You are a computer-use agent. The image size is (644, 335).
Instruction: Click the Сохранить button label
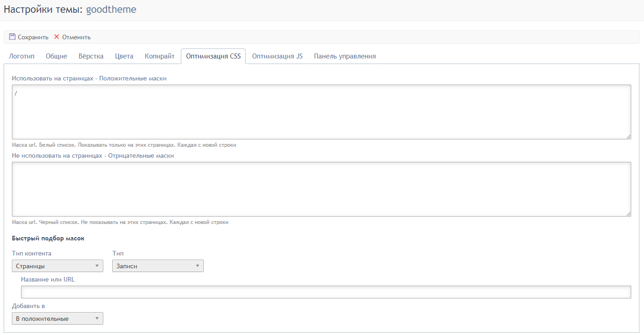click(33, 37)
